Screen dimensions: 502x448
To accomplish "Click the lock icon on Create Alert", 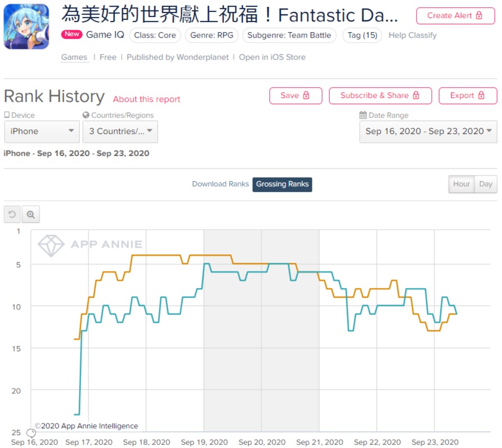I will 479,15.
